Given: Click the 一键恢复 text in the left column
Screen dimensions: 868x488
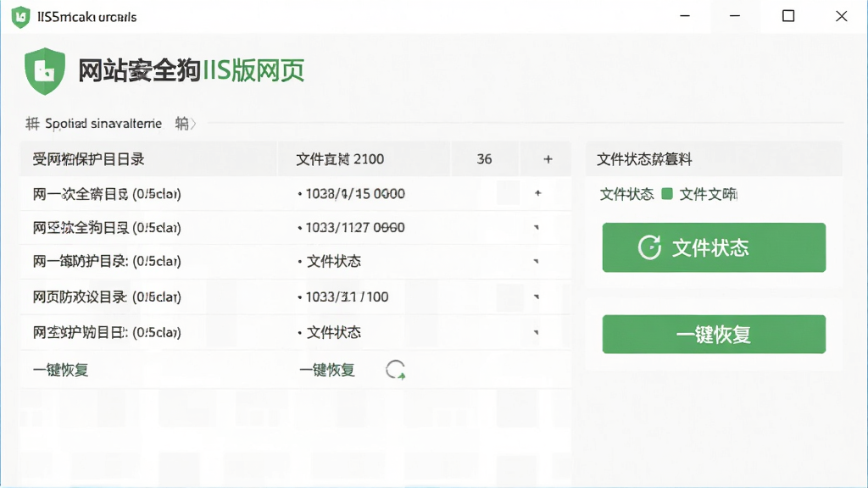Looking at the screenshot, I should click(x=60, y=369).
